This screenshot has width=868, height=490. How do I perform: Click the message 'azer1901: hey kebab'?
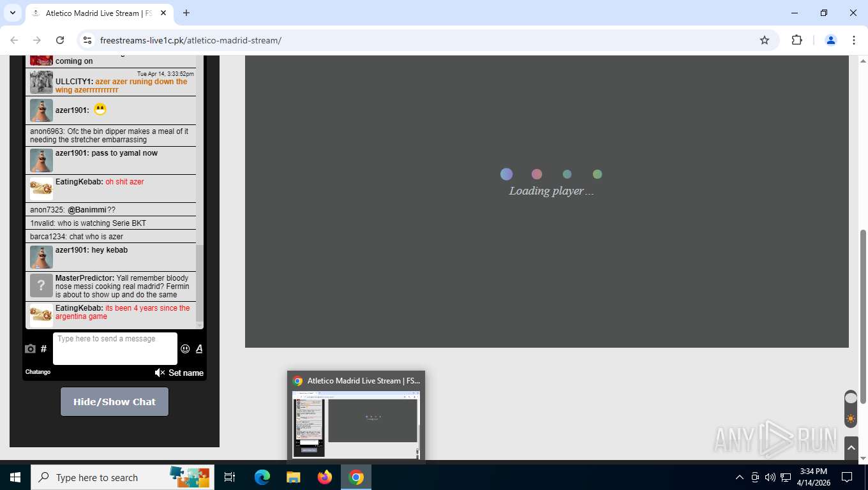pos(110,257)
